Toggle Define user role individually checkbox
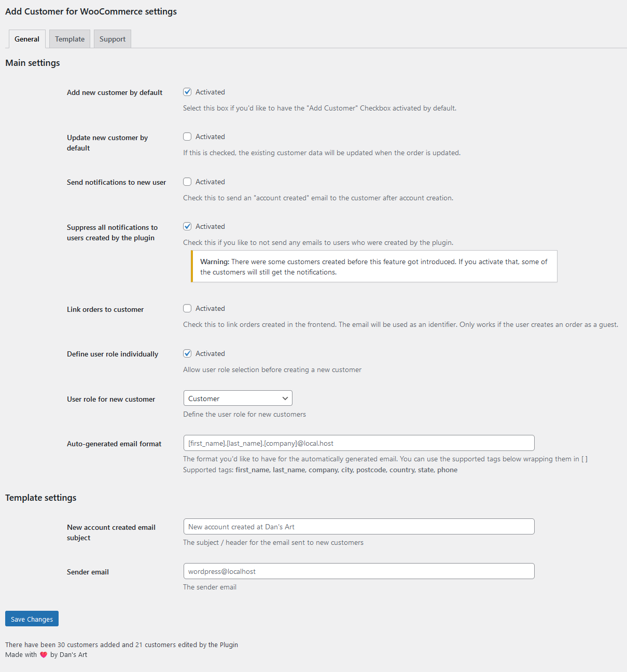Viewport: 627px width, 672px height. (187, 353)
